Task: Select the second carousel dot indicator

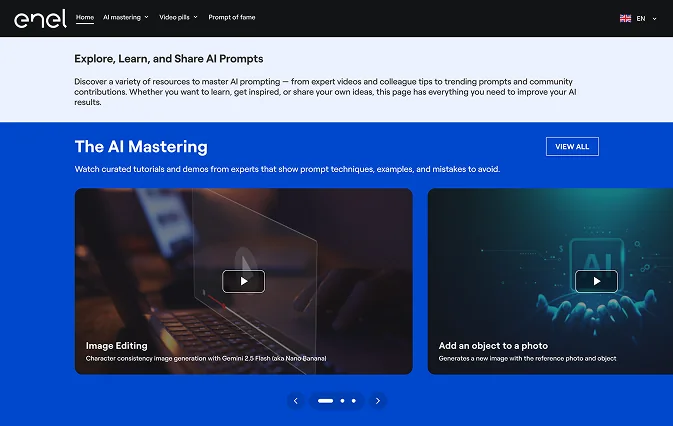Action: tap(342, 401)
